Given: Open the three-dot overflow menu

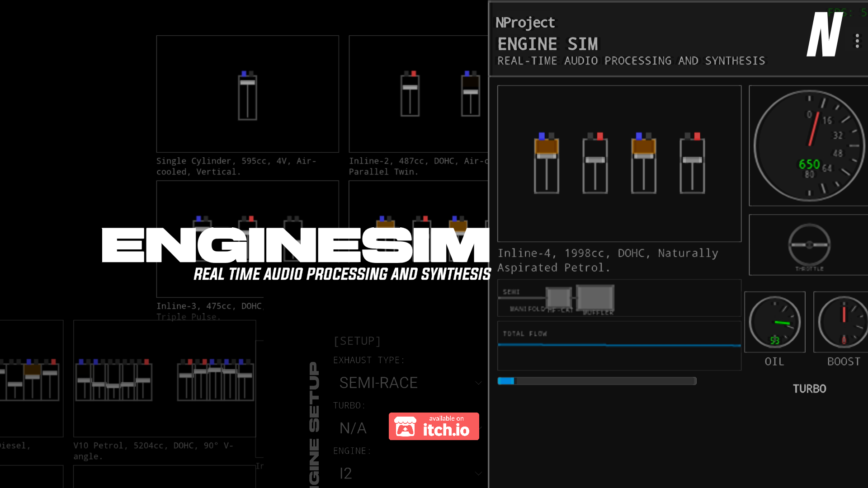Looking at the screenshot, I should pyautogui.click(x=857, y=41).
